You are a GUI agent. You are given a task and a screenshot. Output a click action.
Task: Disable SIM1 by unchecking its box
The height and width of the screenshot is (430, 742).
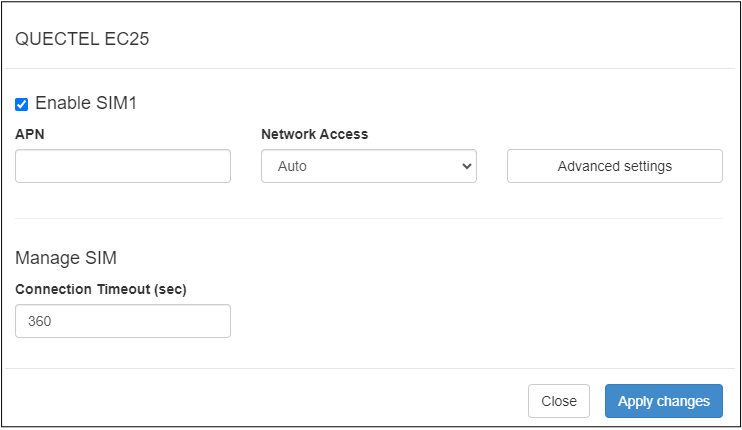point(22,104)
